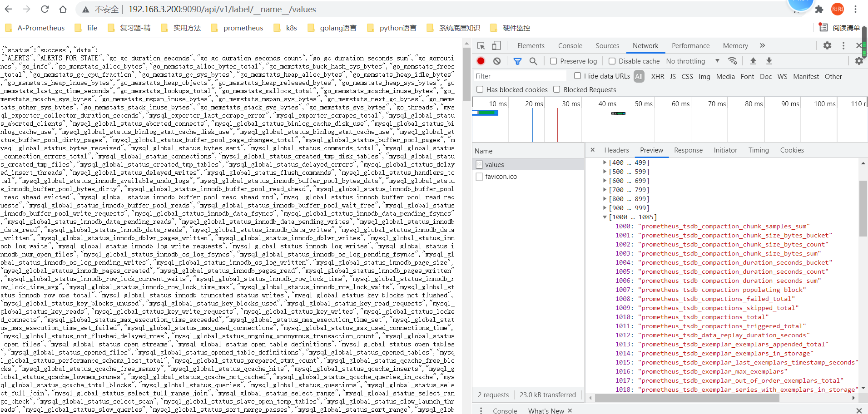The image size is (868, 414).
Task: Import a HAR file with upload arrow
Action: (753, 61)
